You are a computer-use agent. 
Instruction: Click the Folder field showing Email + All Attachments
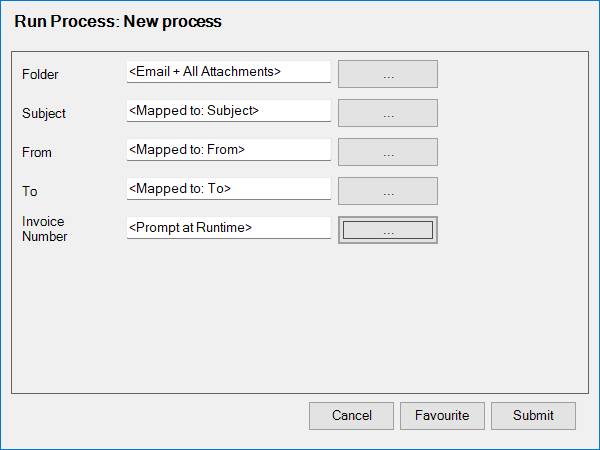click(x=228, y=72)
